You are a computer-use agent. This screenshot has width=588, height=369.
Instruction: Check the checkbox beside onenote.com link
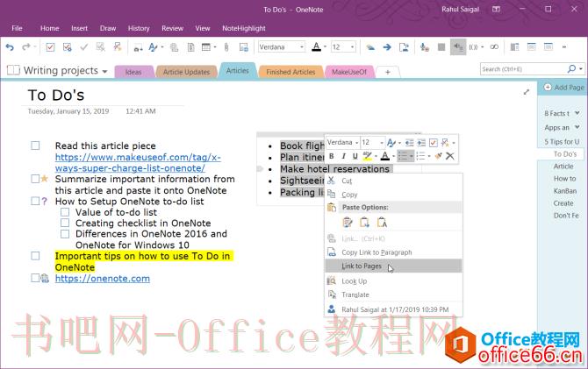pyautogui.click(x=35, y=278)
